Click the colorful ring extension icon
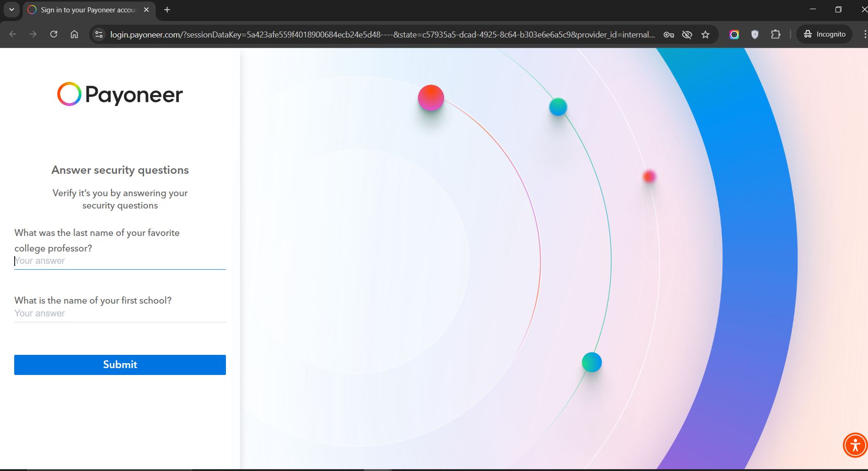The height and width of the screenshot is (471, 868). [x=734, y=35]
